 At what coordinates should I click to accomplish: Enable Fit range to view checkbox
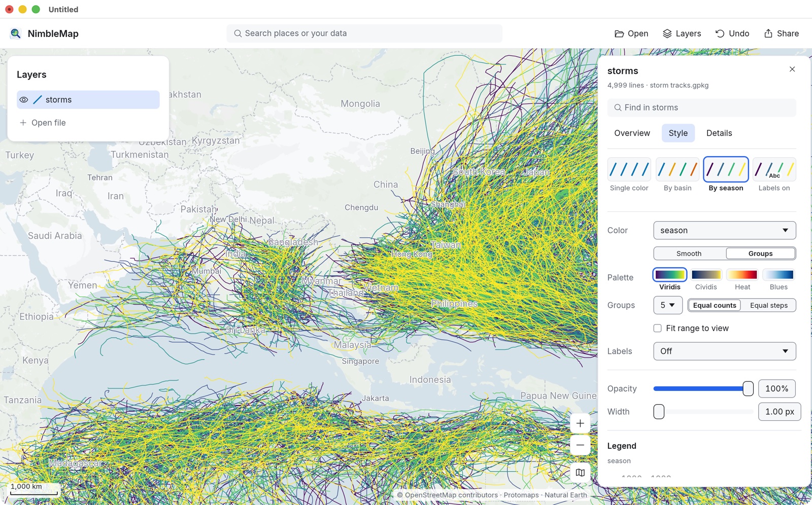[x=658, y=329]
